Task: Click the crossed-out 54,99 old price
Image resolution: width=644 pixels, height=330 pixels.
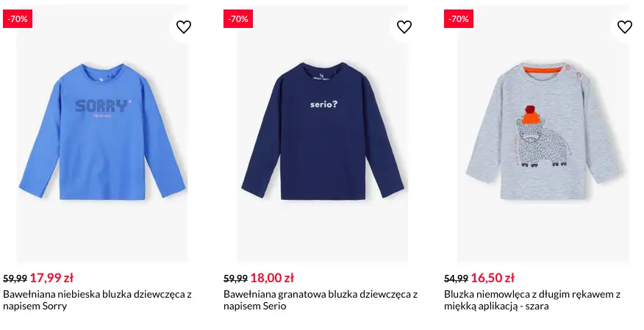Action: 457,279
